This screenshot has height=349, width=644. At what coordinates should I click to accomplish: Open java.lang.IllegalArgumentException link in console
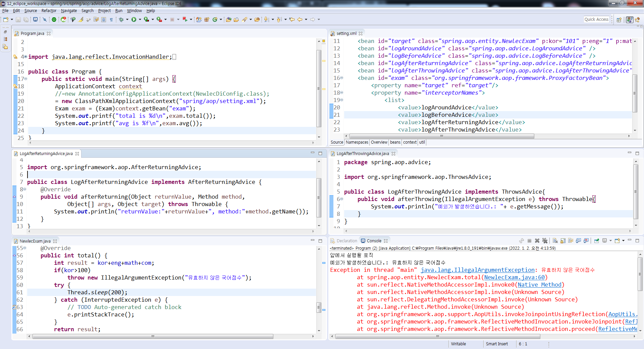pos(478,270)
